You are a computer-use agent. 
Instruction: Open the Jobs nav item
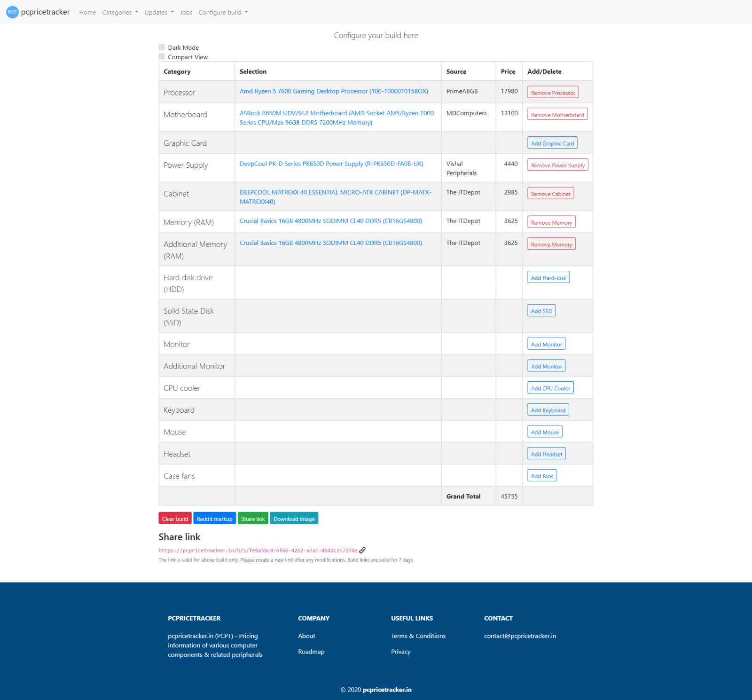click(186, 12)
